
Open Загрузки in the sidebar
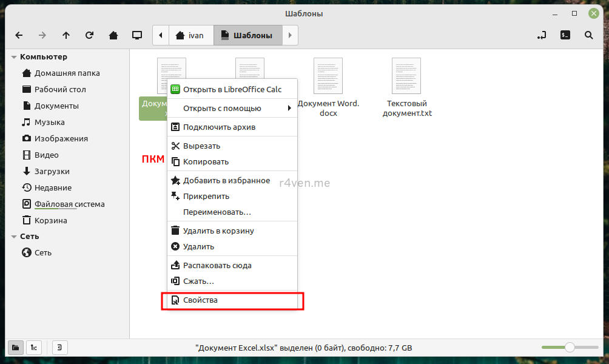coord(52,171)
